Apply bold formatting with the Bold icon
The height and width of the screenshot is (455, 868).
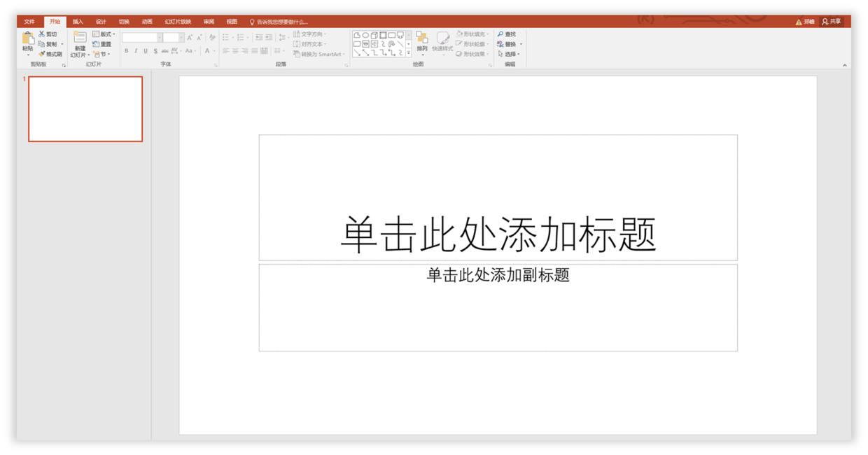coord(127,50)
